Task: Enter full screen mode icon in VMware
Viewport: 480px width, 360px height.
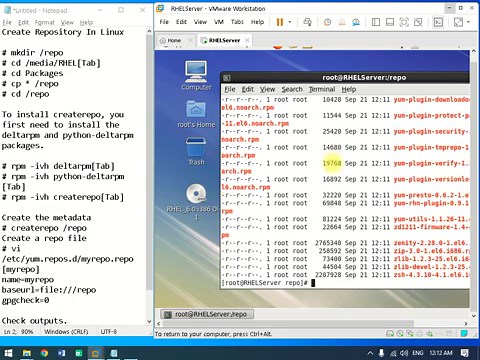Action: click(x=404, y=22)
